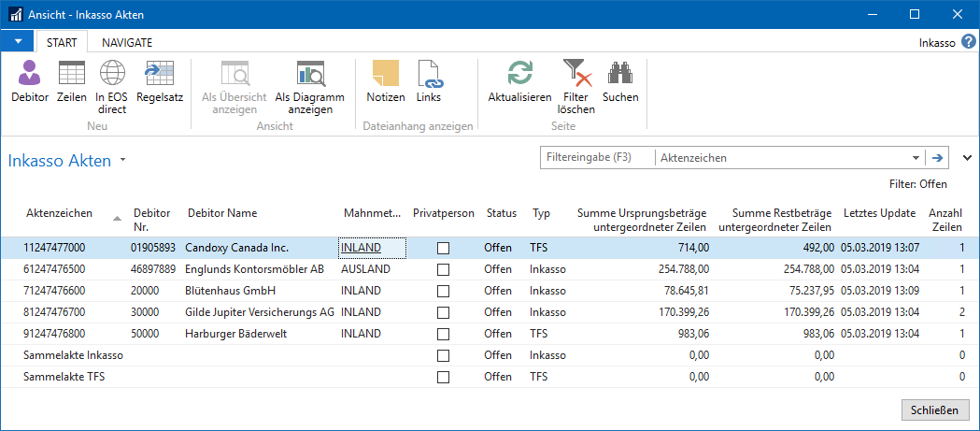Sort by the Typ column header
Screen dimensions: 980x431
[x=541, y=212]
